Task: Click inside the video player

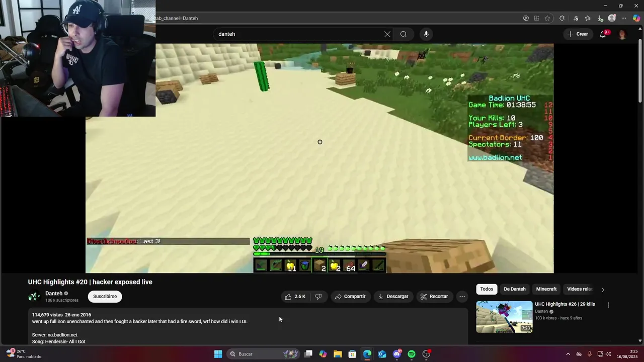Action: [319, 158]
